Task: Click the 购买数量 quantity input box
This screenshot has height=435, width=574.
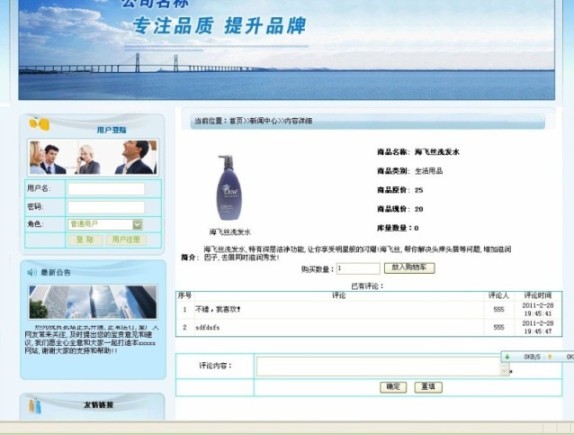Action: point(358,268)
